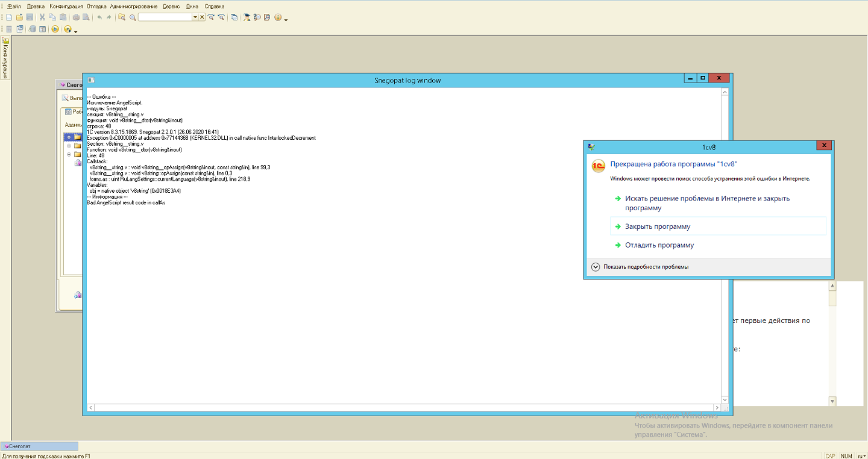Click the Print toolbar icon
This screenshot has width=868, height=459.
(76, 17)
